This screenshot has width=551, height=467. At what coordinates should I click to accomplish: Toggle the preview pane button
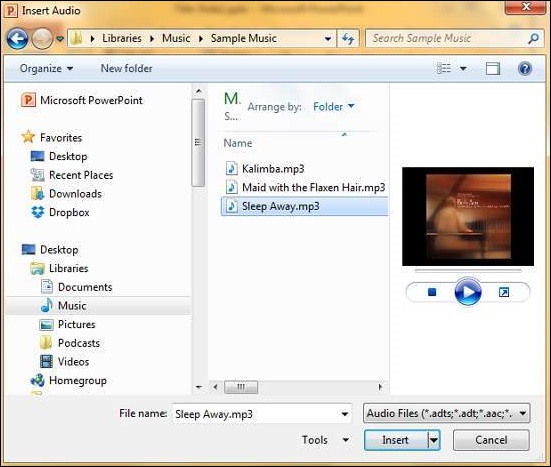[x=493, y=69]
